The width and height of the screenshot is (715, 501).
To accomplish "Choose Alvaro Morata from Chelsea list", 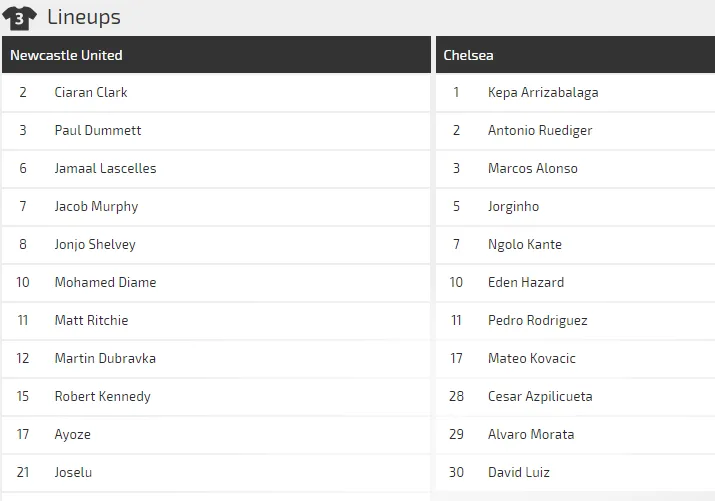I will [531, 435].
